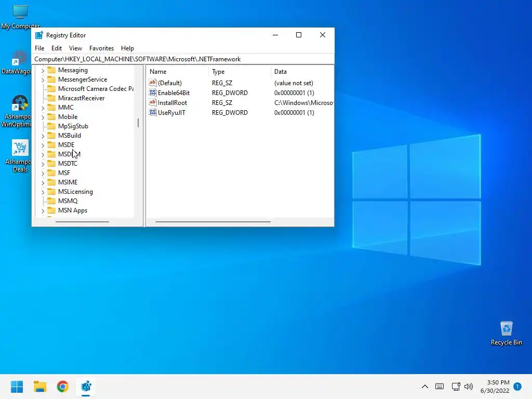
Task: Expand the MSBuild key
Action: tap(43, 136)
